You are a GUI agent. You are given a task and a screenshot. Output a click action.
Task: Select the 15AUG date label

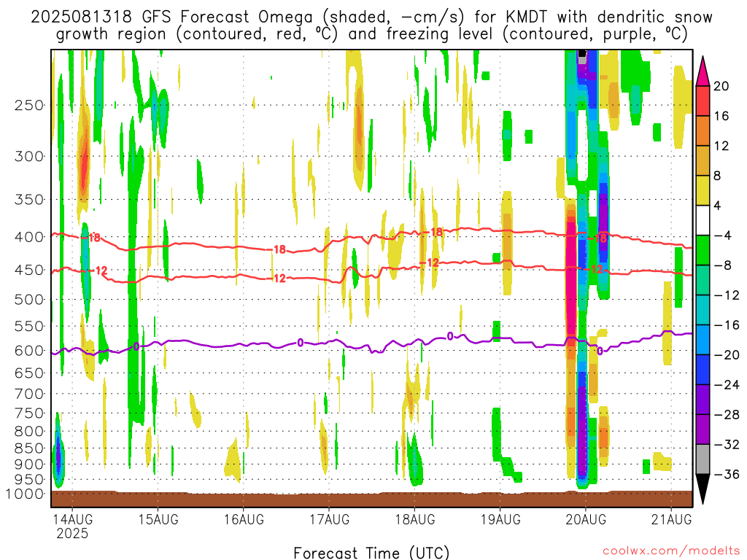click(158, 519)
